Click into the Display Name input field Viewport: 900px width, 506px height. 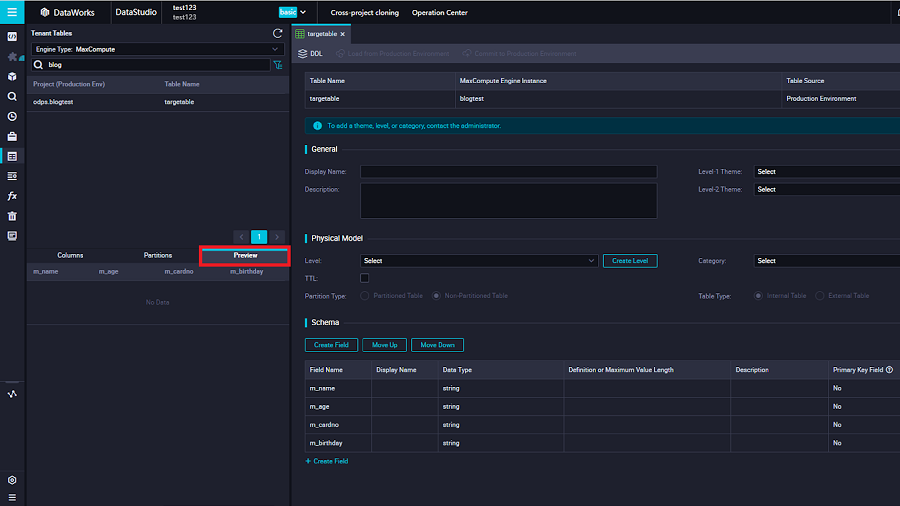[x=508, y=172]
